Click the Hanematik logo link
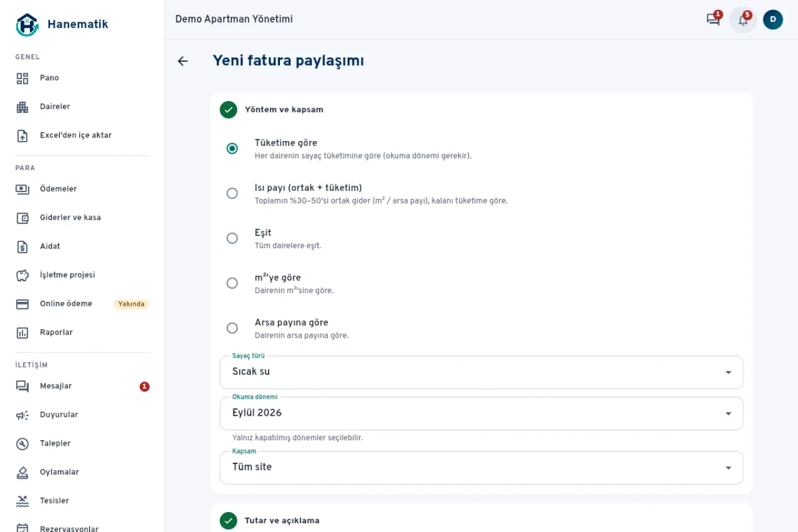 (61, 25)
